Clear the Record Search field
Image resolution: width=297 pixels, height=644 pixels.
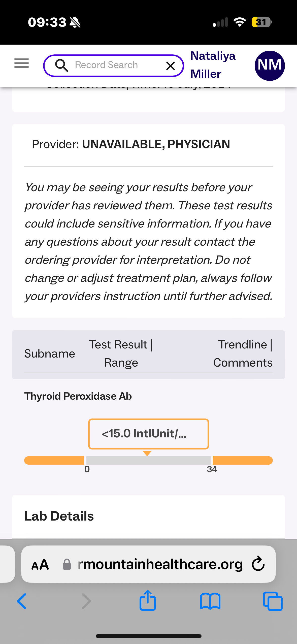pyautogui.click(x=171, y=66)
